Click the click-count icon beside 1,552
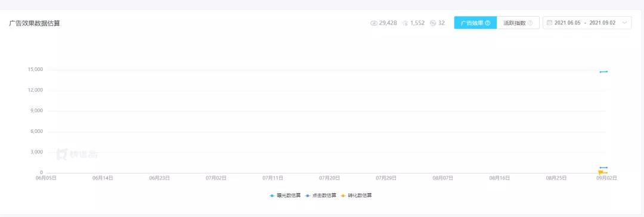This screenshot has width=644, height=217. 405,23
